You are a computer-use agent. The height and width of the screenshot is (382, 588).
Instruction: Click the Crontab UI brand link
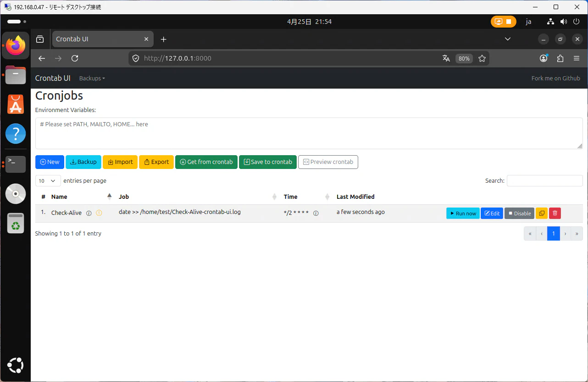[x=53, y=78]
